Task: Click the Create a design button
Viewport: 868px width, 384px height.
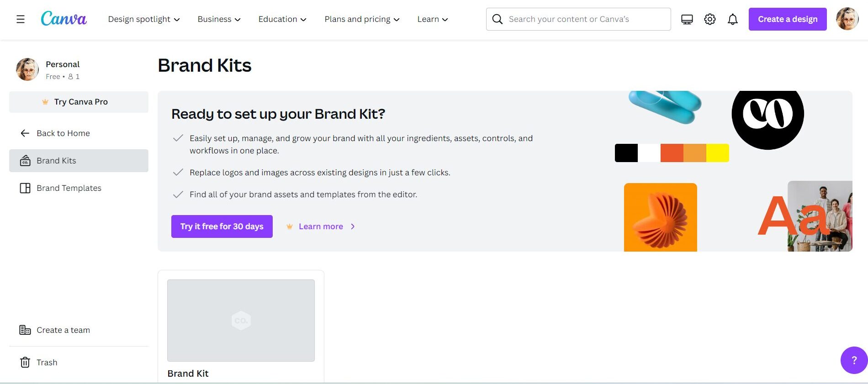Action: (787, 19)
